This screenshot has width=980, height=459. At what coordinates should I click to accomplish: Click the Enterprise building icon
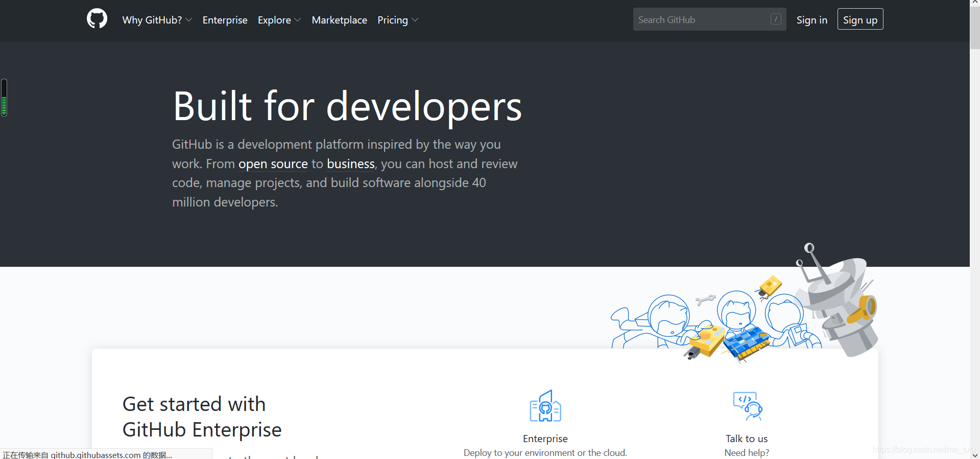pyautogui.click(x=545, y=406)
